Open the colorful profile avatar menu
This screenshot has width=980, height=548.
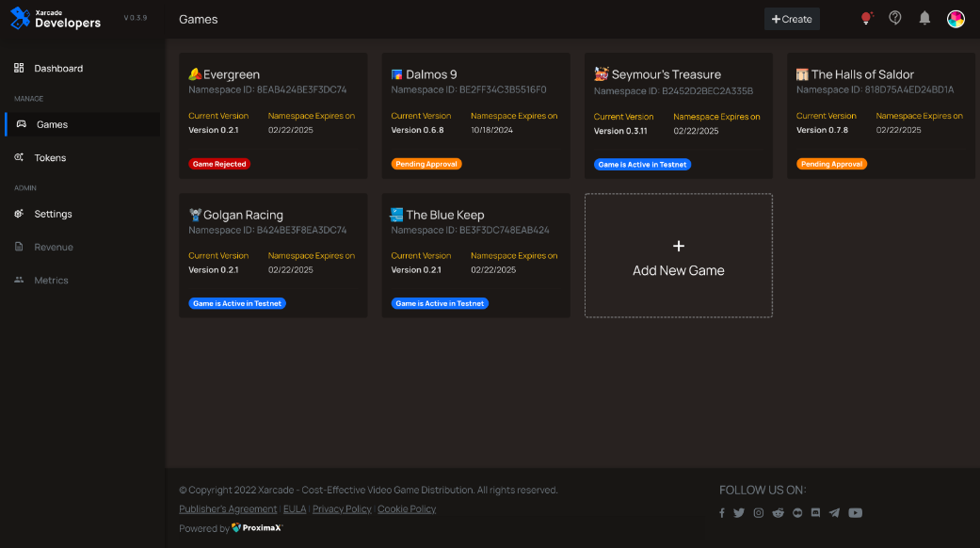point(956,18)
